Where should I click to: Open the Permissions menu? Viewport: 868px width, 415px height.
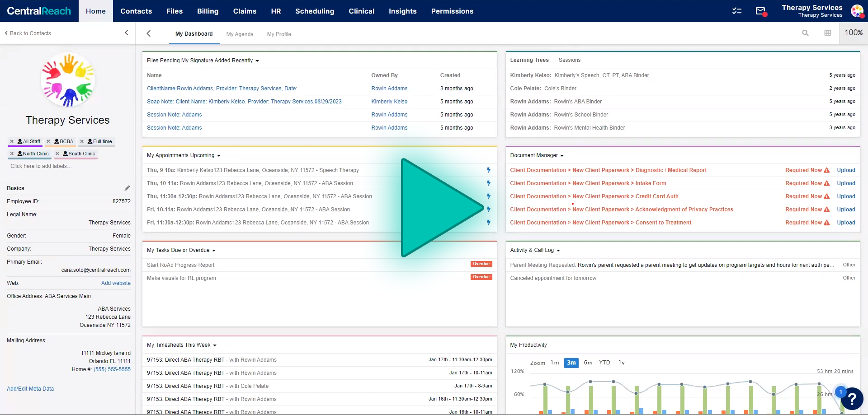(452, 11)
